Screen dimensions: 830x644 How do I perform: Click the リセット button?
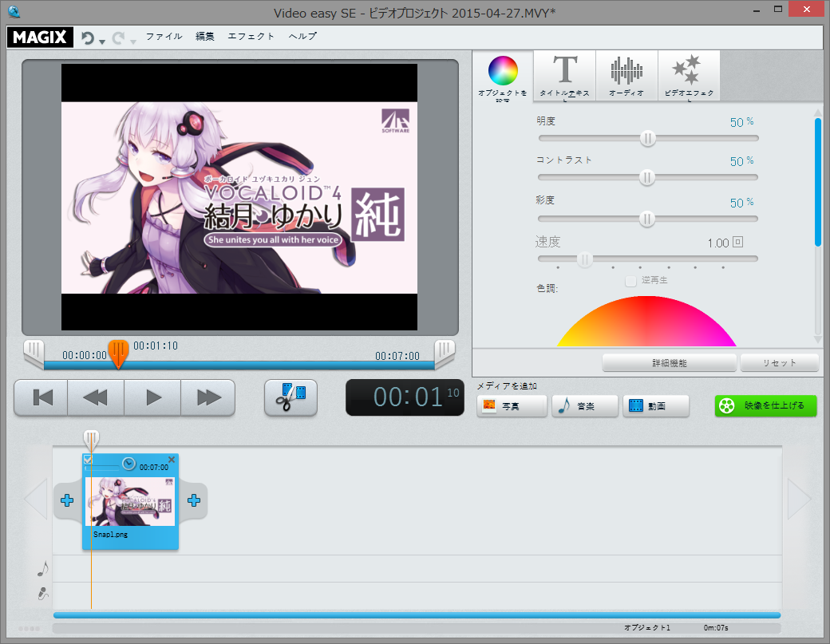coord(779,363)
